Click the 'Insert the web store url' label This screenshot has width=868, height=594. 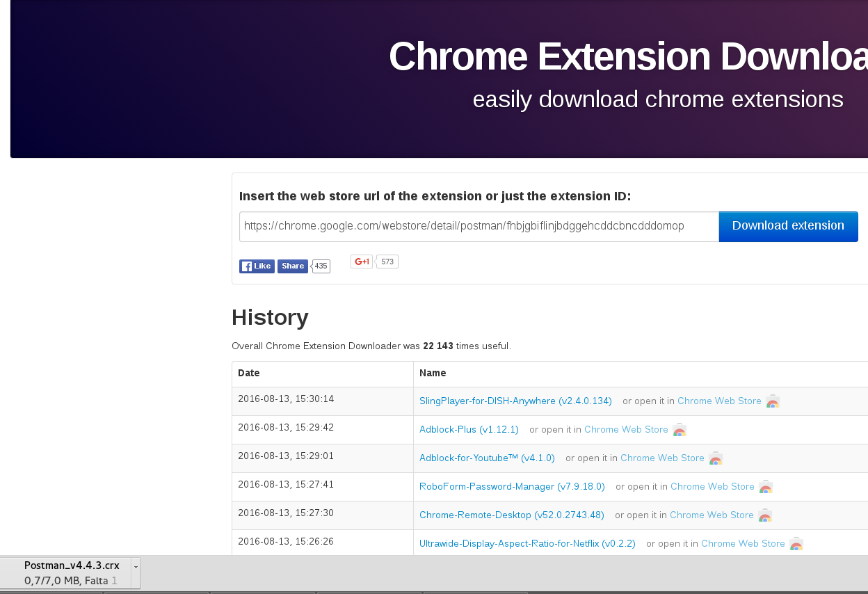coord(435,196)
